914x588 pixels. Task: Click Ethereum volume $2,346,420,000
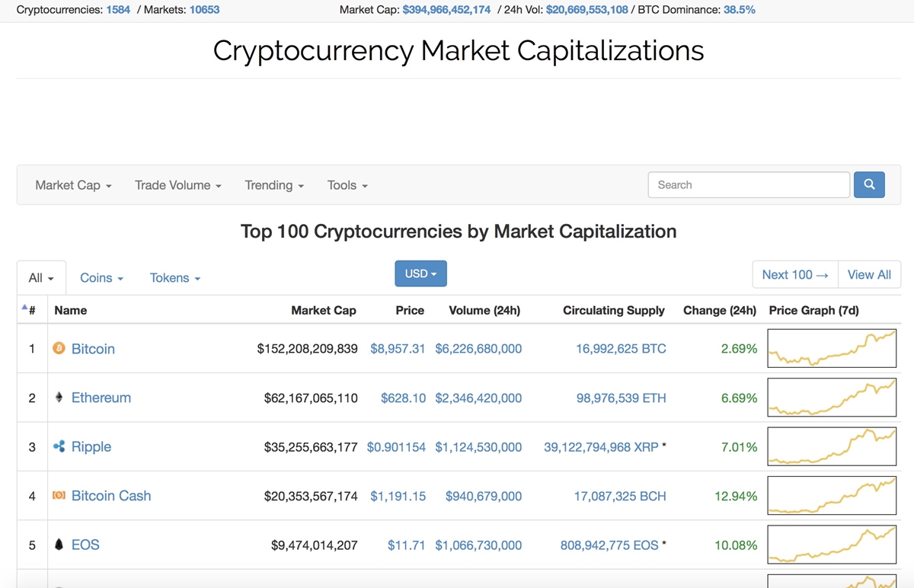478,398
